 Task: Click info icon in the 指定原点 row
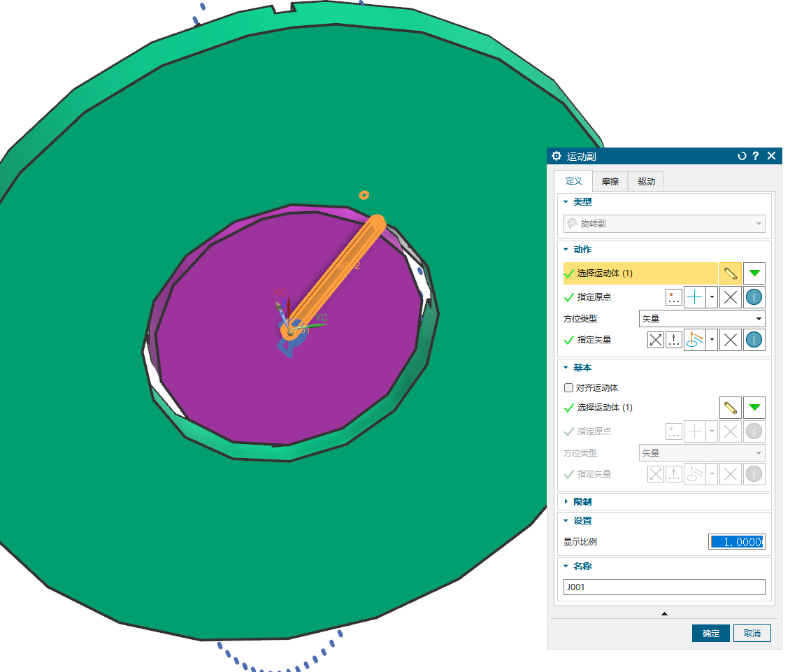[x=754, y=297]
